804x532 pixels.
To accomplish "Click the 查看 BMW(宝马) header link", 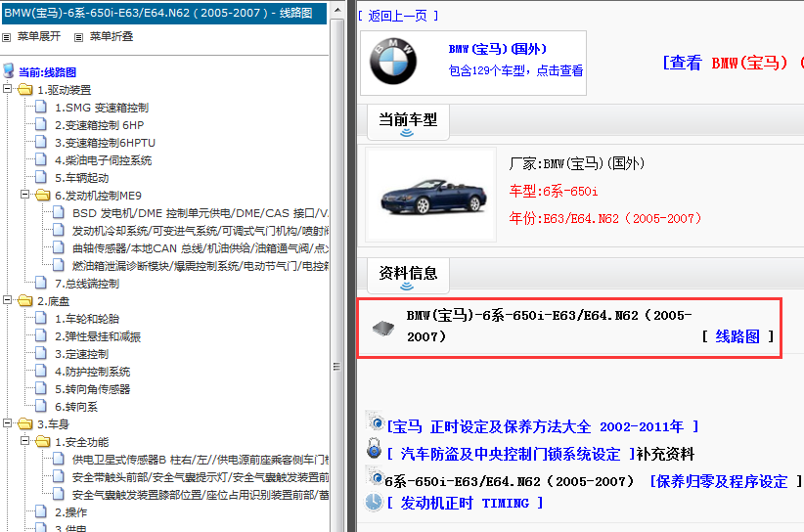I will tap(733, 63).
